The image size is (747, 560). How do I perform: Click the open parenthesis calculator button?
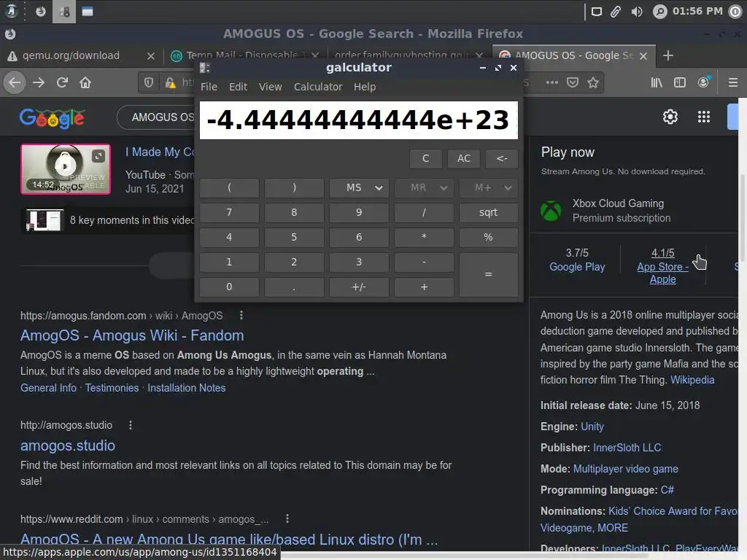[x=229, y=187]
